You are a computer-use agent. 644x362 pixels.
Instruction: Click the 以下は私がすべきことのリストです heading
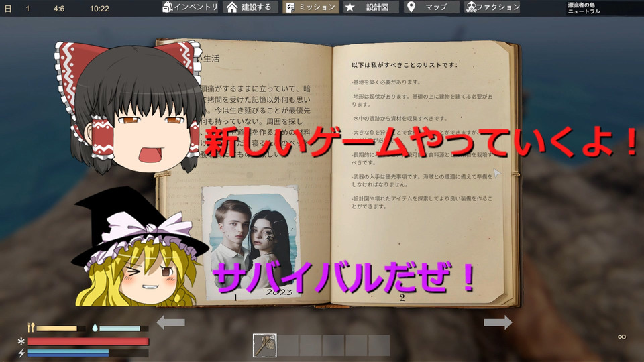click(x=404, y=65)
